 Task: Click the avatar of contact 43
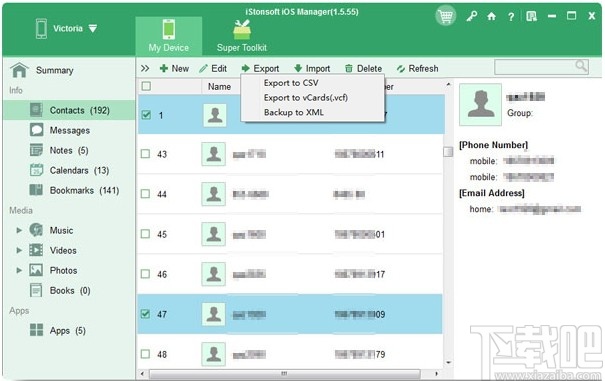pyautogui.click(x=213, y=154)
